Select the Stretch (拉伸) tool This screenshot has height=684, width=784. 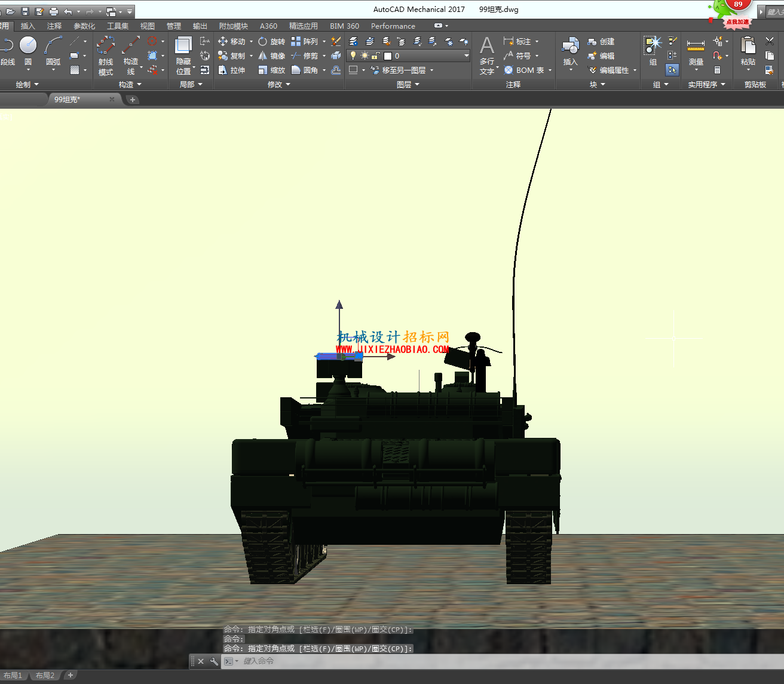[x=232, y=70]
